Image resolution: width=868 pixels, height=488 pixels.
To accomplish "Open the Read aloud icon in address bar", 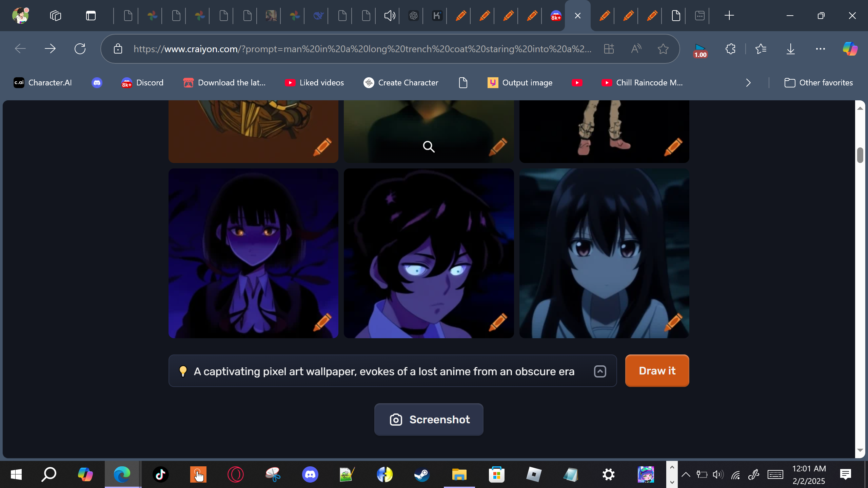I will point(636,49).
